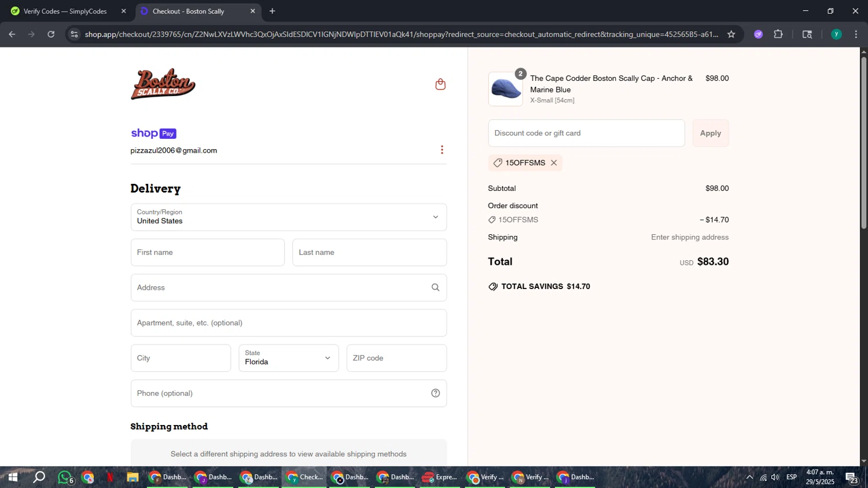868x488 pixels.
Task: Click the '− $14.70' discount amount
Action: click(714, 220)
